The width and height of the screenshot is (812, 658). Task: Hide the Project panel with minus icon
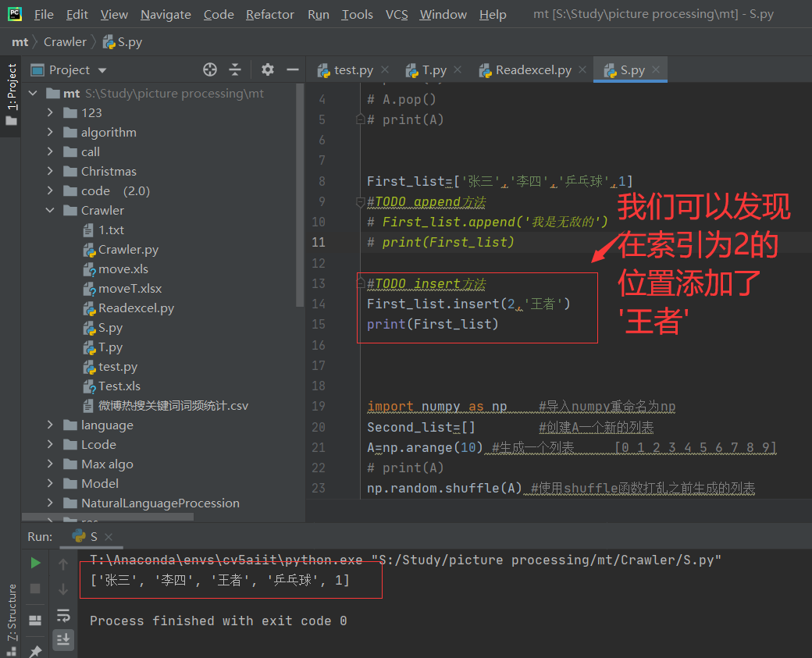point(293,69)
